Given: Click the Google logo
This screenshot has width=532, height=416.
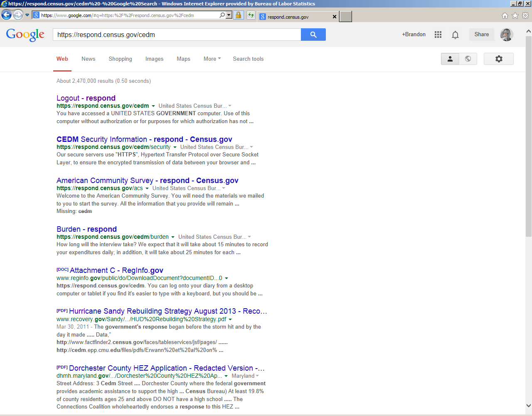Looking at the screenshot, I should tap(25, 35).
